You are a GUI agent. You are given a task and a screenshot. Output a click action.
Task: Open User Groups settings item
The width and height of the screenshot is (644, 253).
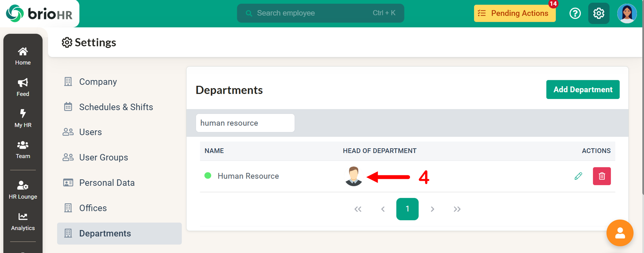(103, 157)
